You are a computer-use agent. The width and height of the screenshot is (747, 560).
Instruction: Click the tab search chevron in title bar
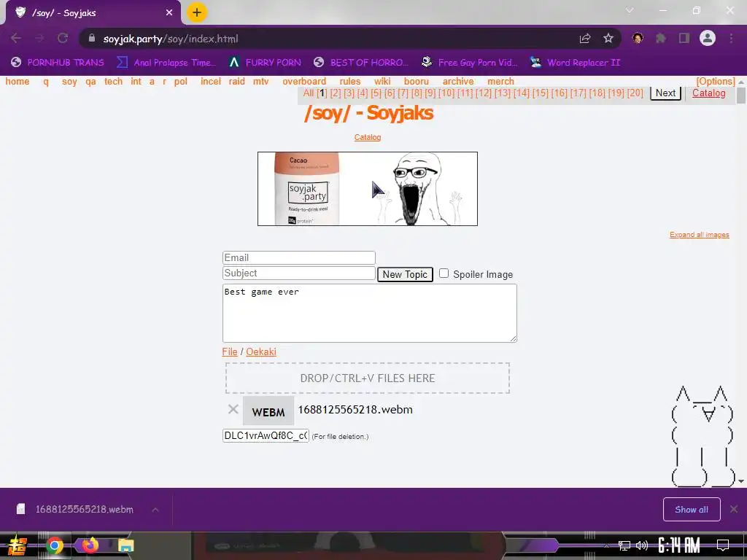pos(630,10)
